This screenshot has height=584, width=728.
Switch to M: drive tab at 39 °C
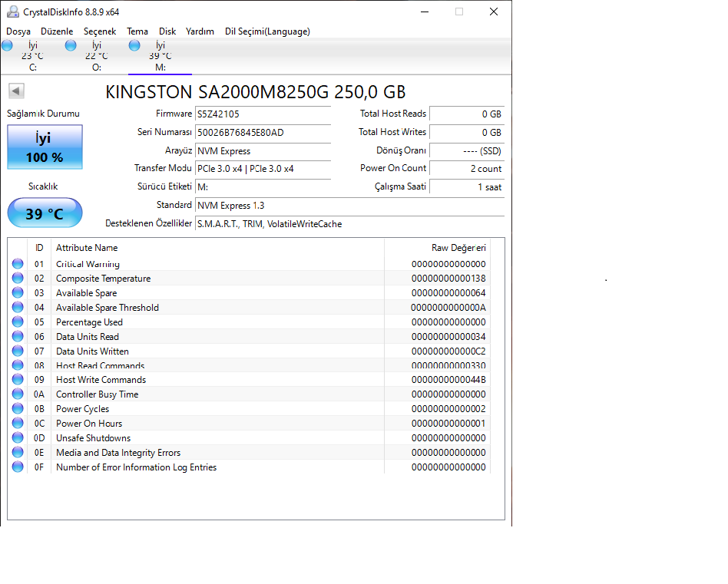pos(160,56)
